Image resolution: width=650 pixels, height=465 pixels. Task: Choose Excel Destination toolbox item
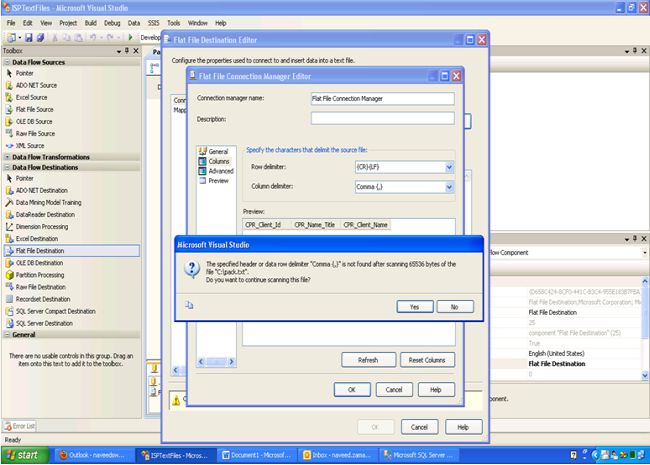[37, 239]
